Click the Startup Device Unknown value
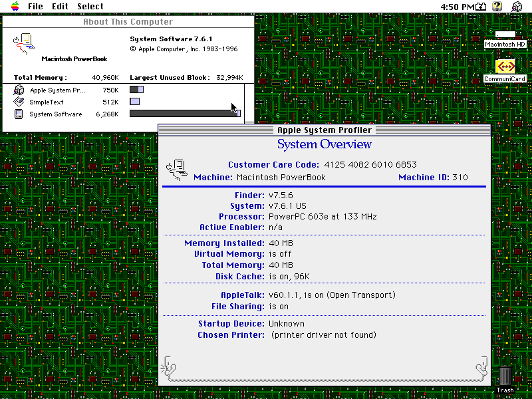This screenshot has width=532, height=399. [x=287, y=324]
